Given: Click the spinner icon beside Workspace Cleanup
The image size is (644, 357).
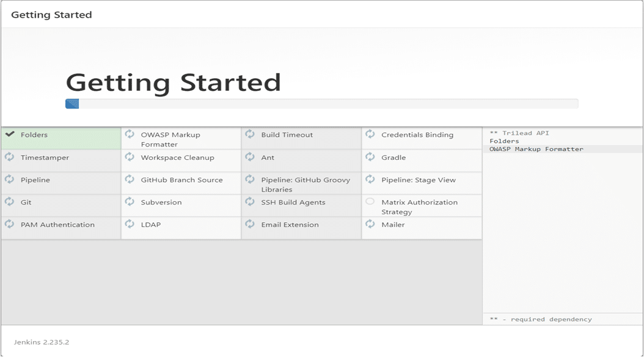Looking at the screenshot, I should click(130, 157).
